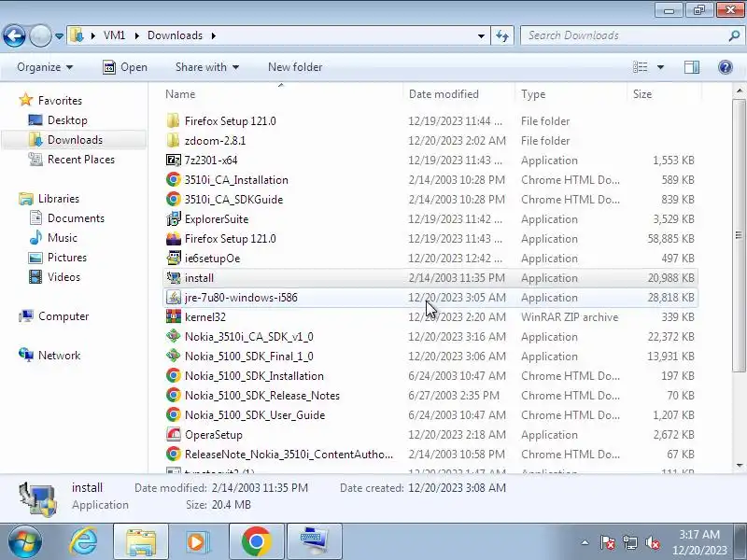Image resolution: width=747 pixels, height=560 pixels.
Task: Select the Nokia_5100_SDK_Final_1_0 icon
Action: [174, 356]
